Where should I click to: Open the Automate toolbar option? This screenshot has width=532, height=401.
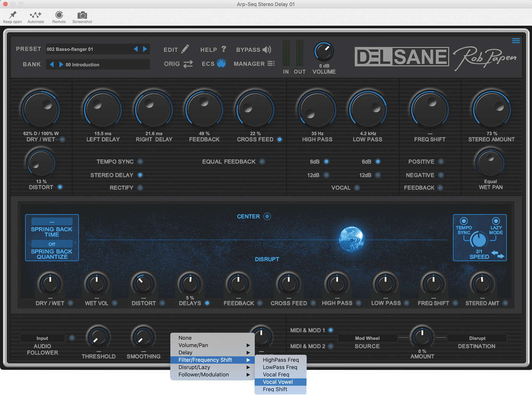tap(36, 15)
